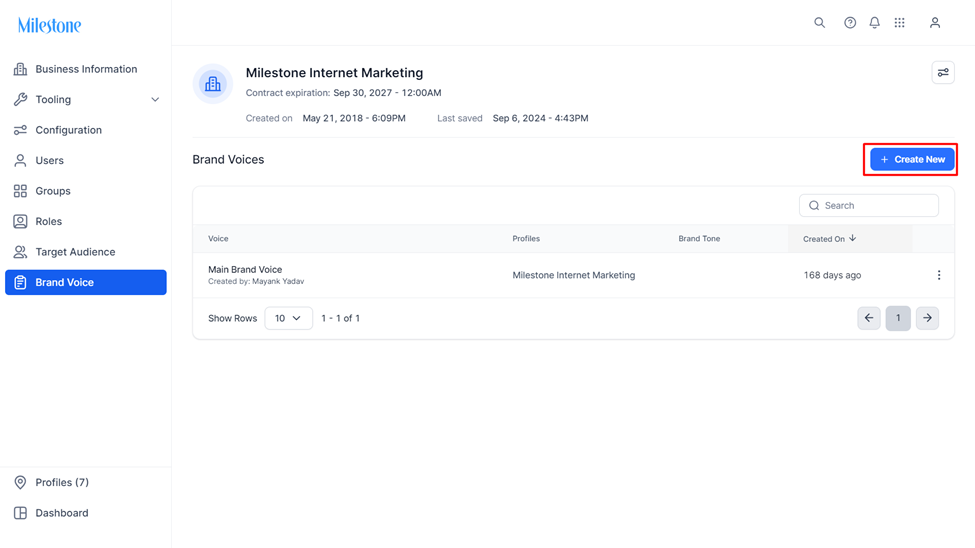Click the Groups grid icon
975x548 pixels.
(21, 191)
